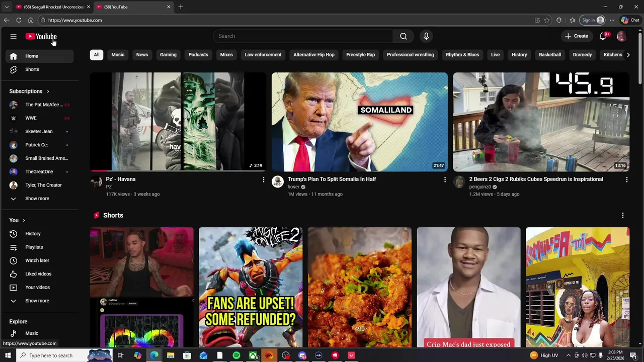Click hoser channel avatar

(x=278, y=182)
